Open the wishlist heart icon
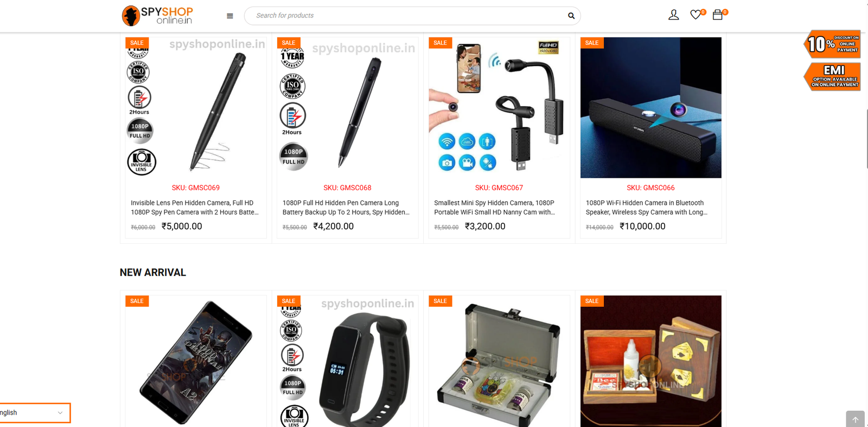868x427 pixels. click(695, 15)
